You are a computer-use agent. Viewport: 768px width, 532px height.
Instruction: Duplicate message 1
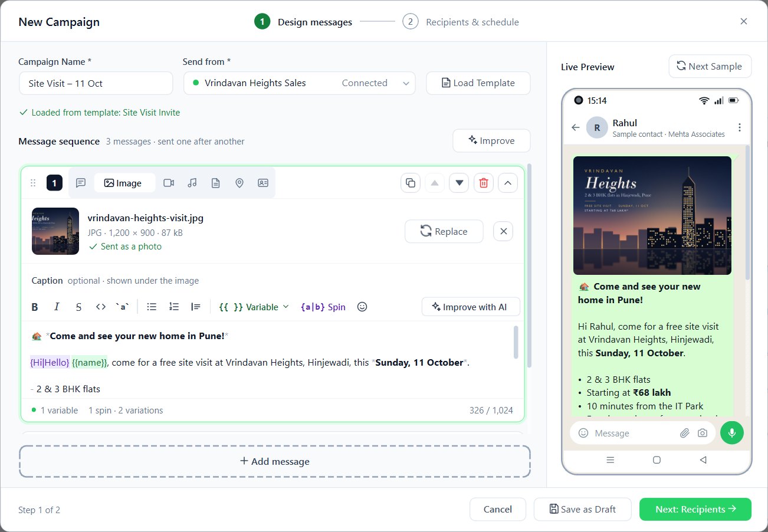(411, 183)
